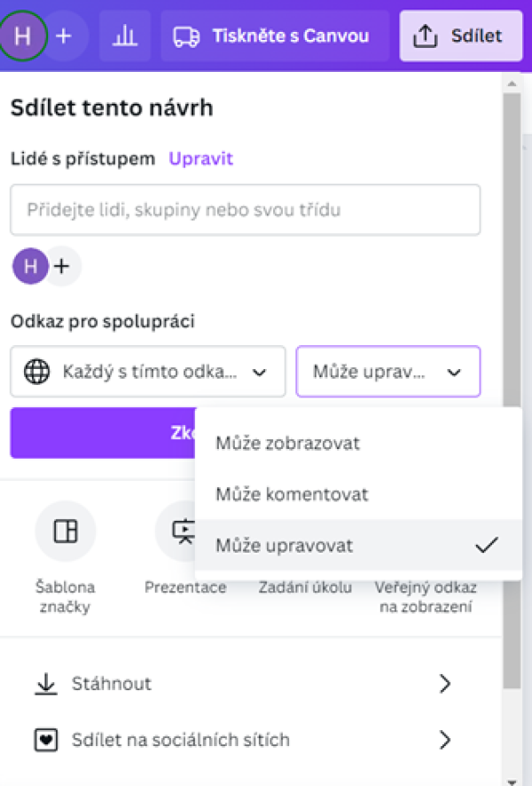Image resolution: width=532 pixels, height=786 pixels.
Task: Expand Sdílet na sociálních sítích chevron
Action: [x=445, y=740]
